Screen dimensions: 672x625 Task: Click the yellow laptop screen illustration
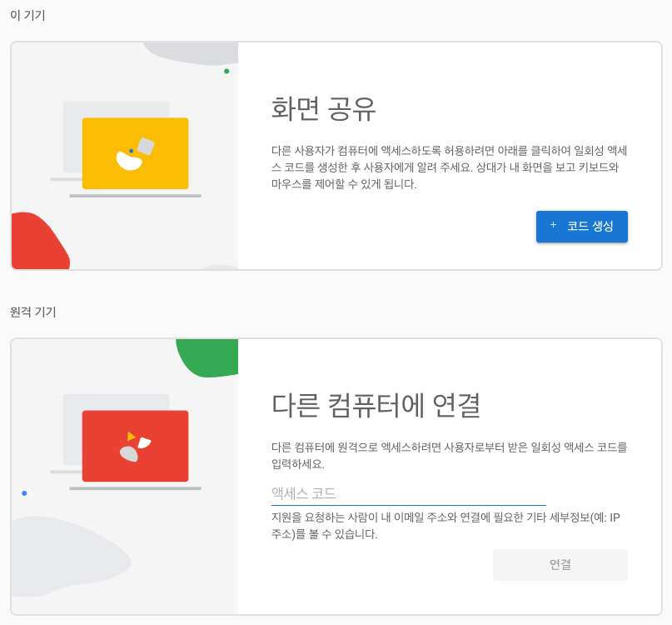pos(135,153)
